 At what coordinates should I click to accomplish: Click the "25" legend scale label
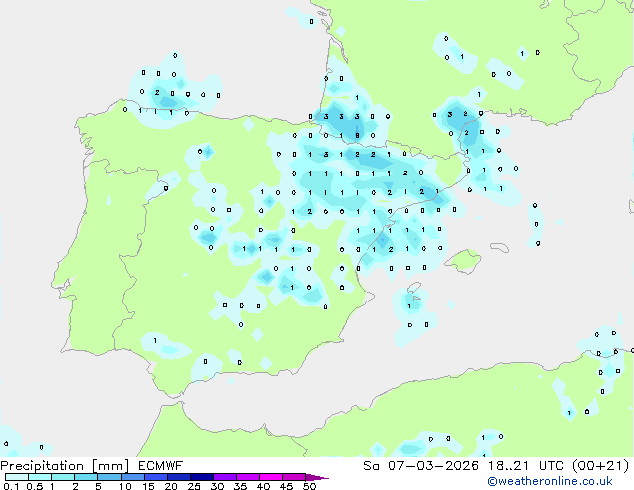click(194, 486)
